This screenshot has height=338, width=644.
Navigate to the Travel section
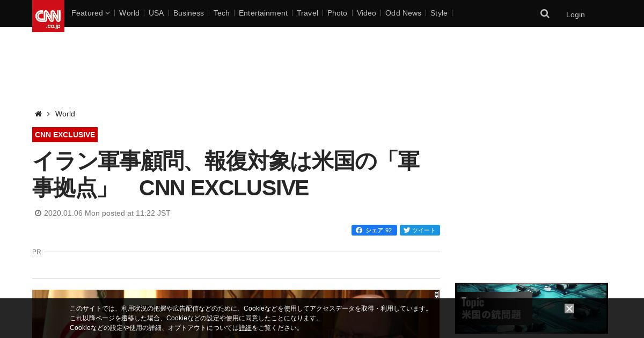308,13
